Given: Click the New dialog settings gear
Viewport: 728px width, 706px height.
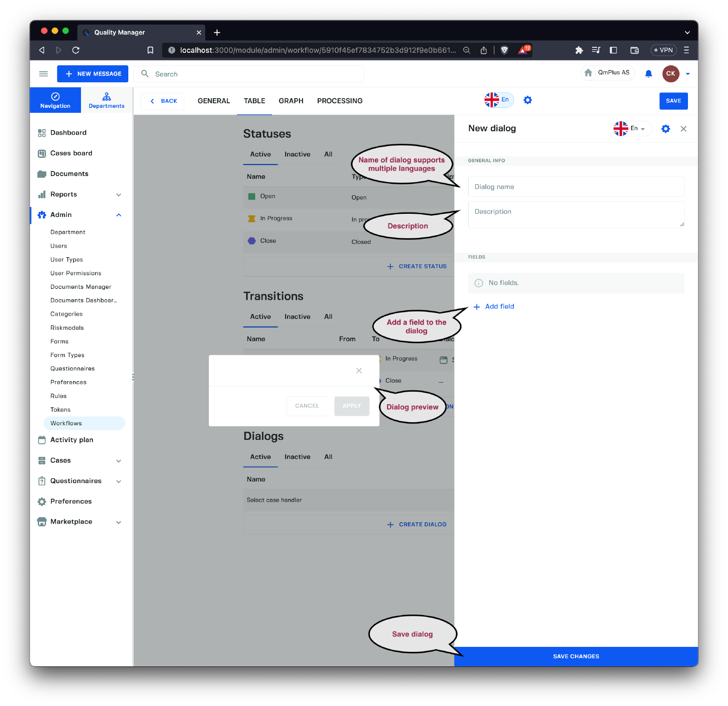Looking at the screenshot, I should coord(665,129).
